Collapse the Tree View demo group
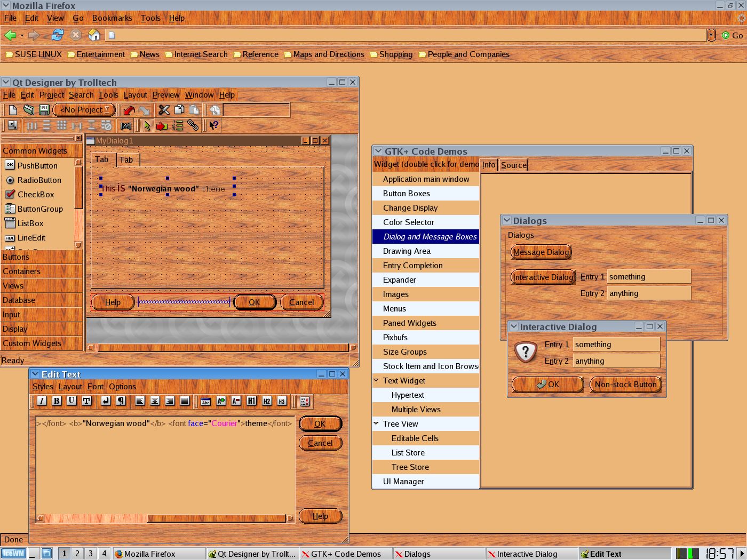Image resolution: width=747 pixels, height=560 pixels. [x=376, y=424]
